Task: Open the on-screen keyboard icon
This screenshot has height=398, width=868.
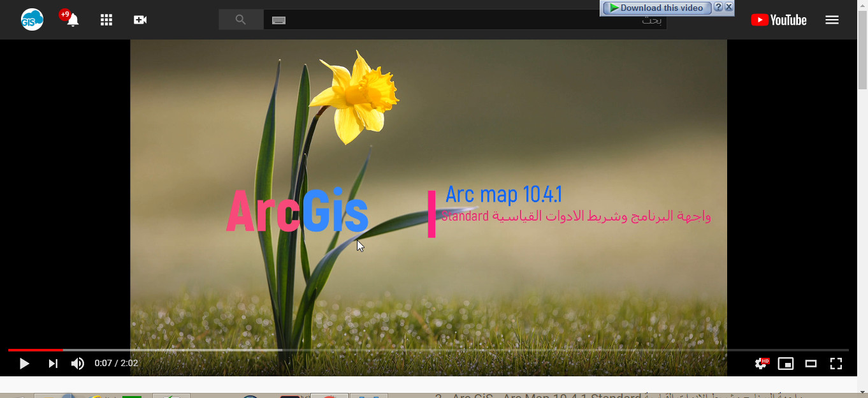Action: pyautogui.click(x=278, y=20)
